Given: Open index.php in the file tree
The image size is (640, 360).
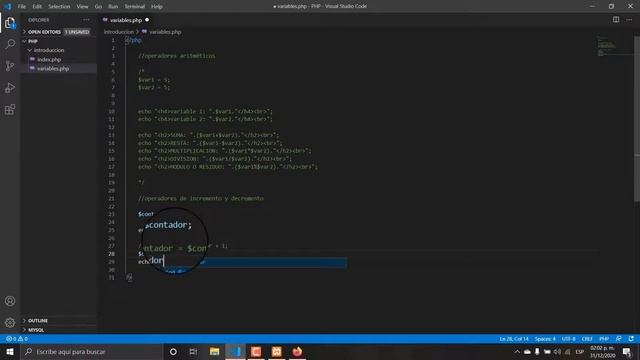Looking at the screenshot, I should pos(49,60).
